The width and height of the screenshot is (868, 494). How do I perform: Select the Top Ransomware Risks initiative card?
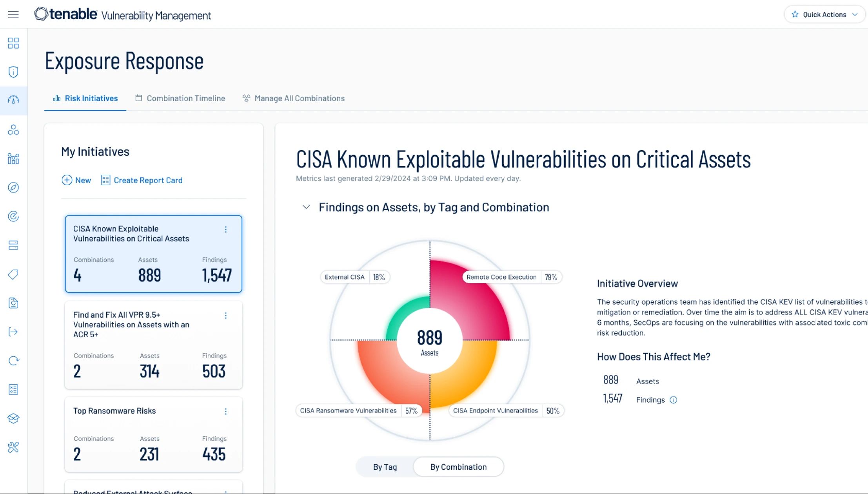coord(154,434)
